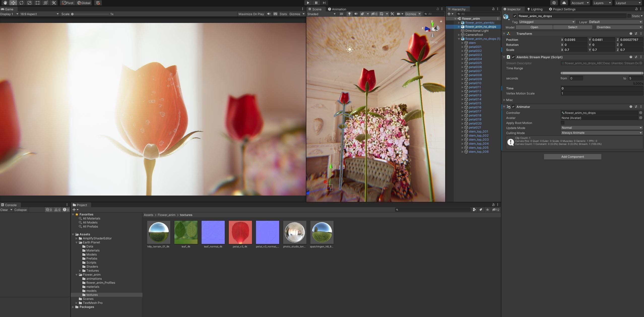Select the Move tool in the toolbar
This screenshot has height=317, width=644.
13,3
